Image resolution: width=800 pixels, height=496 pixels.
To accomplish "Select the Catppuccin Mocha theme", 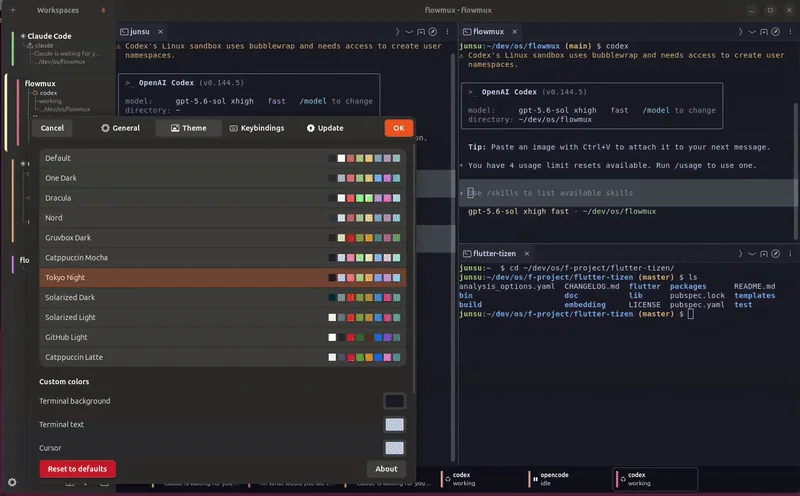I will click(x=222, y=258).
